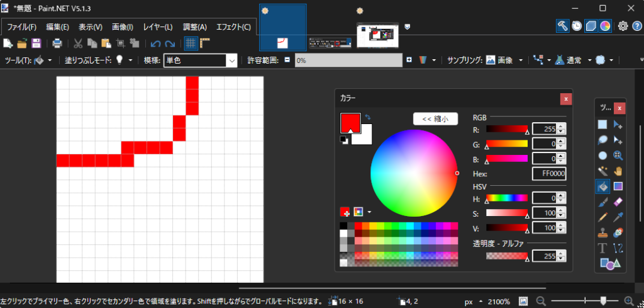Click the Undo arrow icon
This screenshot has height=308, width=644.
[x=156, y=43]
